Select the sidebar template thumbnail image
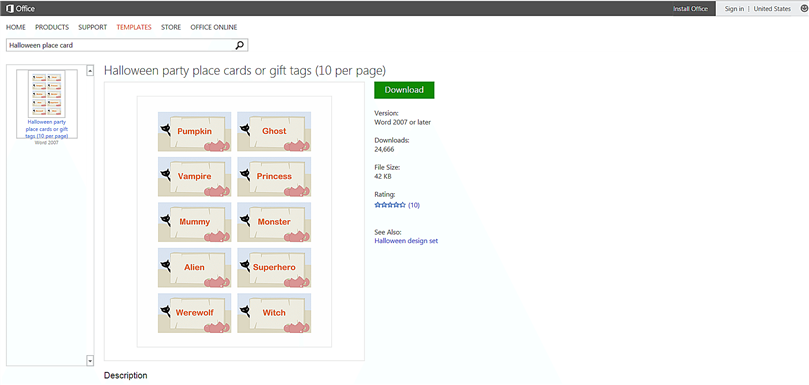Viewport: 809px width, 385px height. pyautogui.click(x=47, y=94)
